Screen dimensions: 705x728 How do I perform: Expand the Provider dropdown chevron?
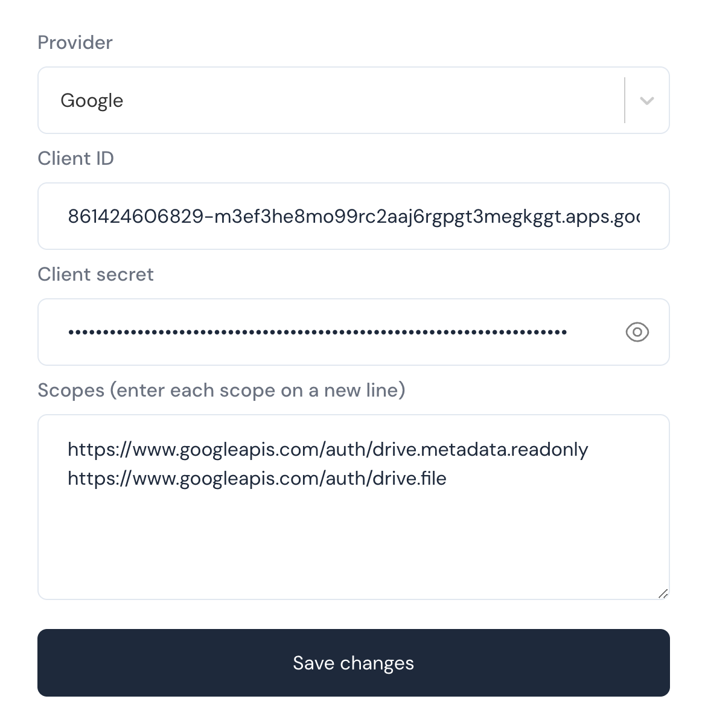(x=646, y=101)
